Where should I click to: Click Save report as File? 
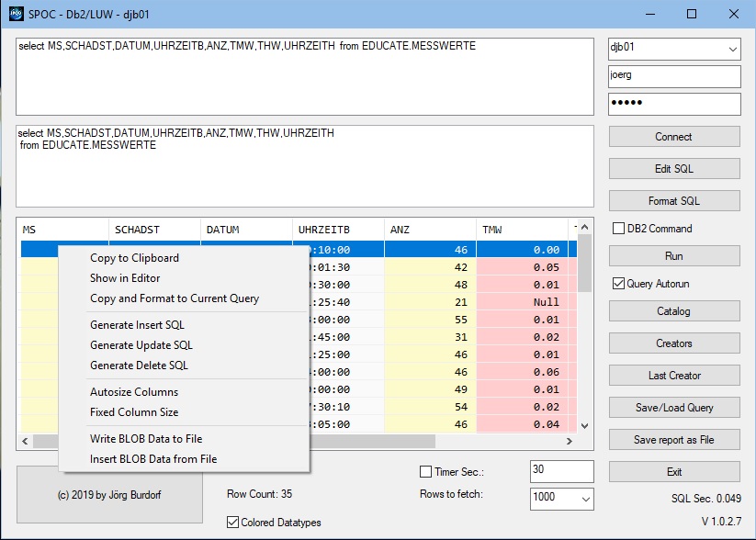pyautogui.click(x=673, y=439)
